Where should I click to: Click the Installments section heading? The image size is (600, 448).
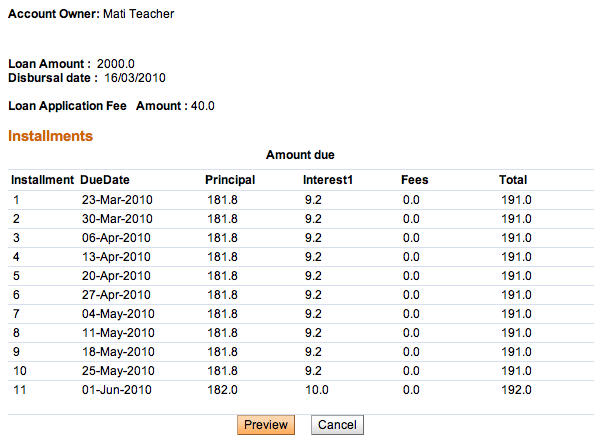click(50, 135)
